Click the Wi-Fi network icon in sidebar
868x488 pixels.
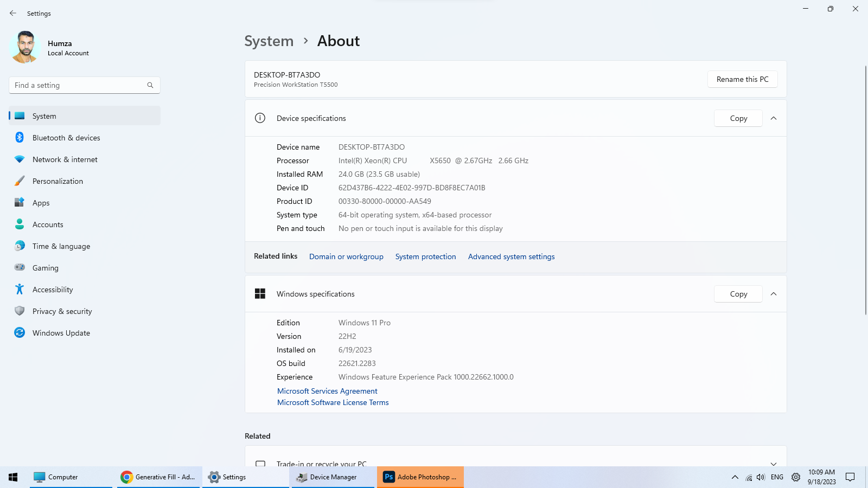click(20, 159)
